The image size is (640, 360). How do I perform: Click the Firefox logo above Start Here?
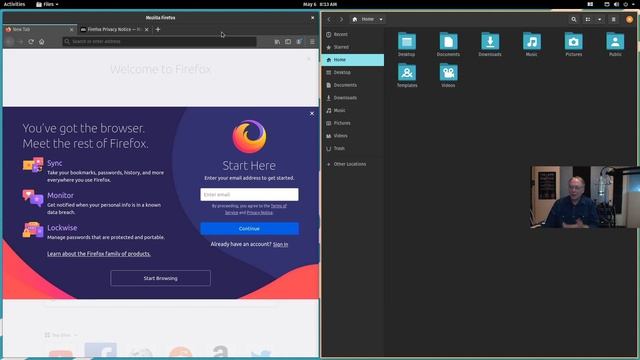point(249,137)
